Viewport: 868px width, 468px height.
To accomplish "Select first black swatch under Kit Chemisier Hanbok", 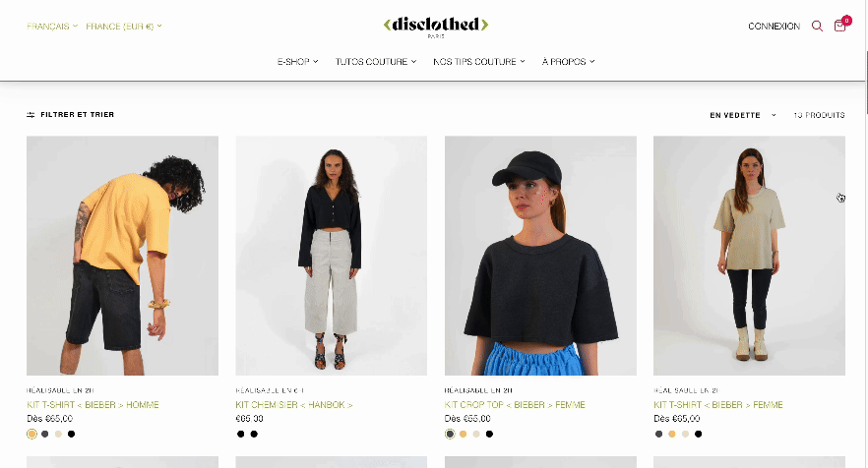I will 241,434.
